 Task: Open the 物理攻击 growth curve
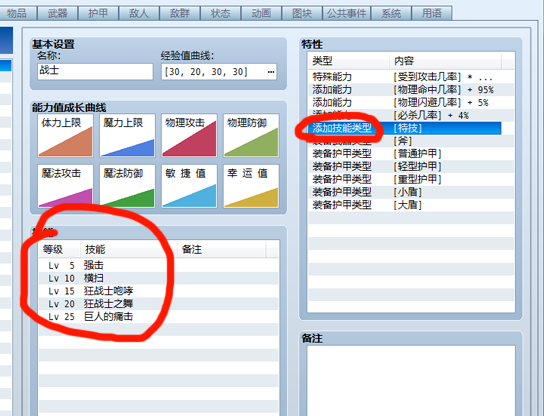tap(189, 135)
